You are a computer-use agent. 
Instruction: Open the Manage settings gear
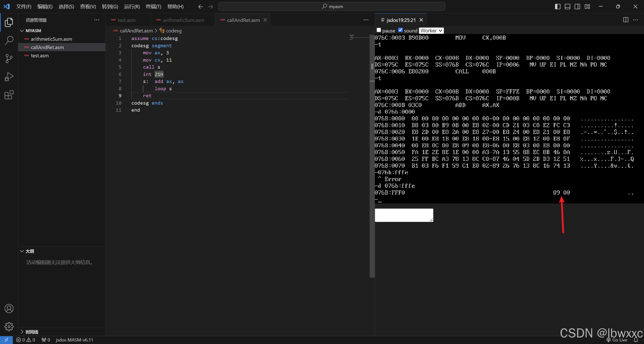coord(9,327)
